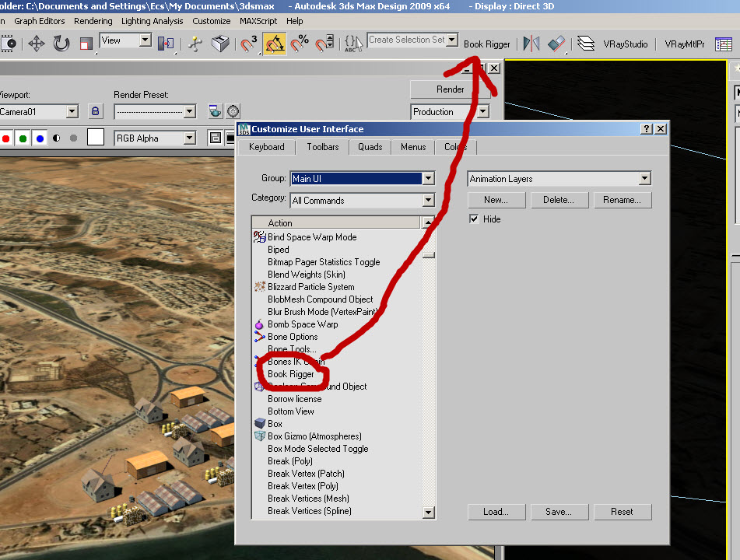Select Bomb Space Warp in the action list

click(303, 324)
